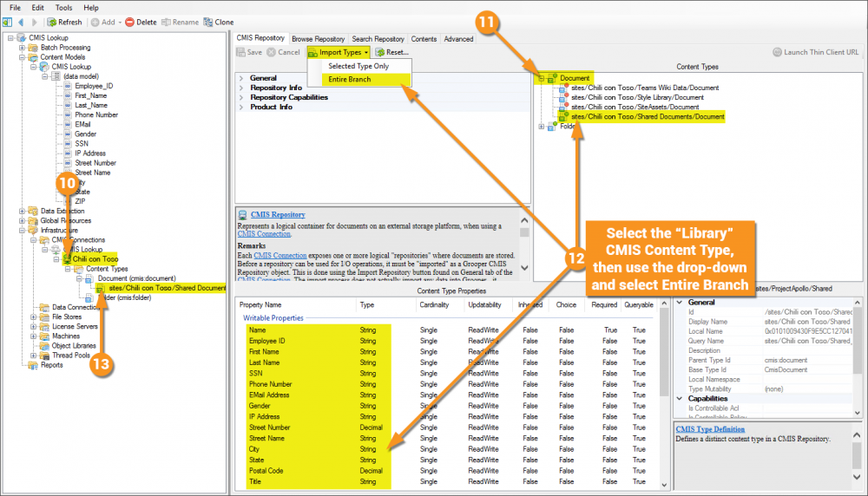Viewport: 868px width, 496px height.
Task: Open the File menu
Action: click(15, 8)
